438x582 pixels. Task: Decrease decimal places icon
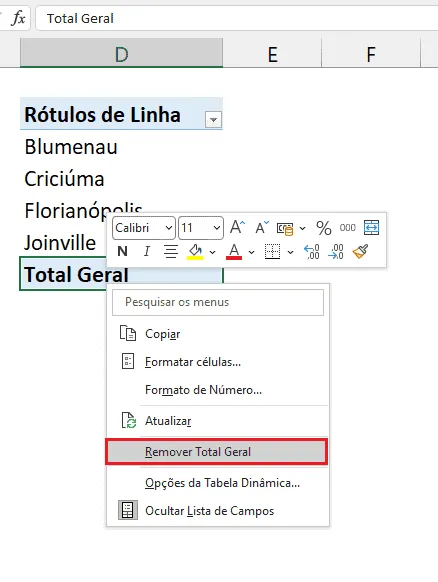(336, 252)
